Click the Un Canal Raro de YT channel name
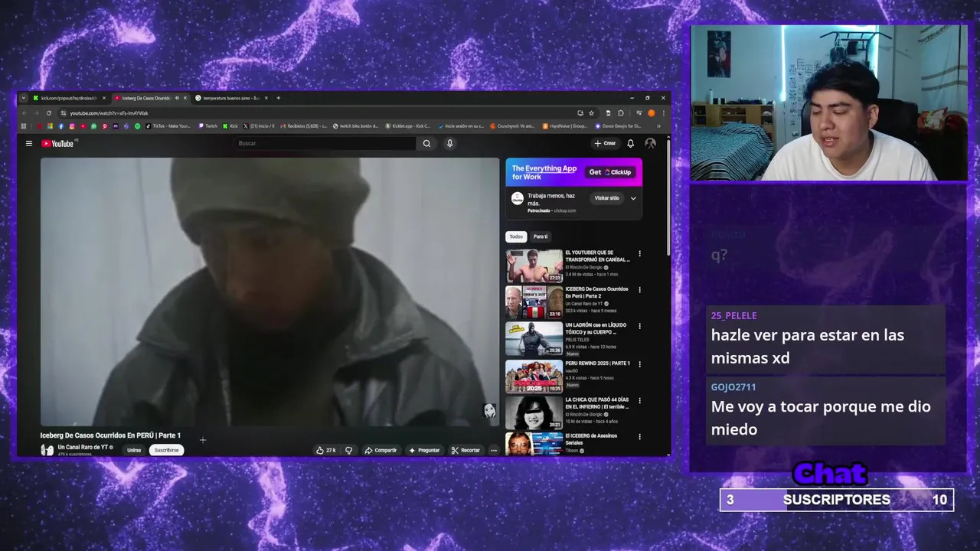Screen dimensions: 980x551 (x=83, y=447)
